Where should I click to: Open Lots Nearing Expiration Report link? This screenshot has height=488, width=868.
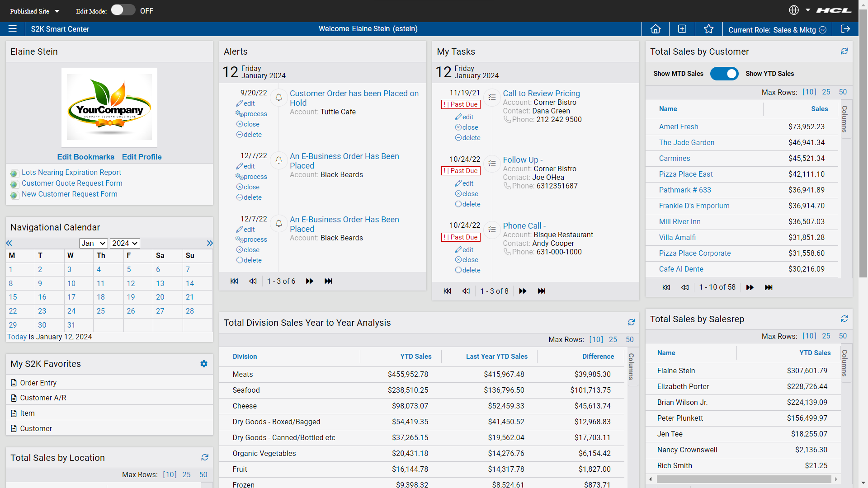71,172
